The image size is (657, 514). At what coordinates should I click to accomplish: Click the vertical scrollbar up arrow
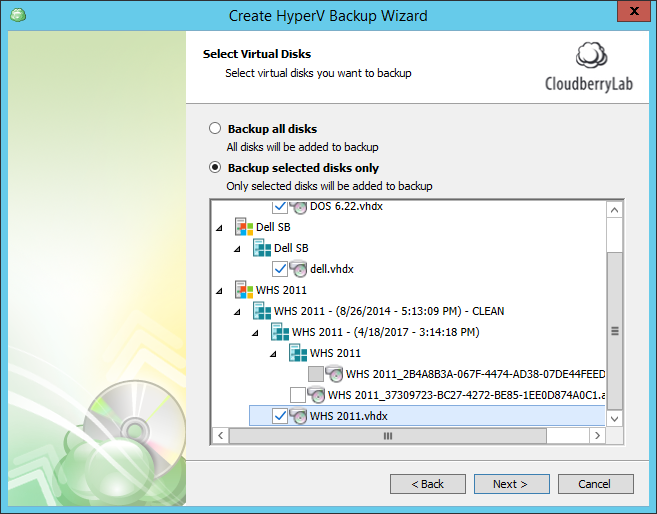pos(614,210)
